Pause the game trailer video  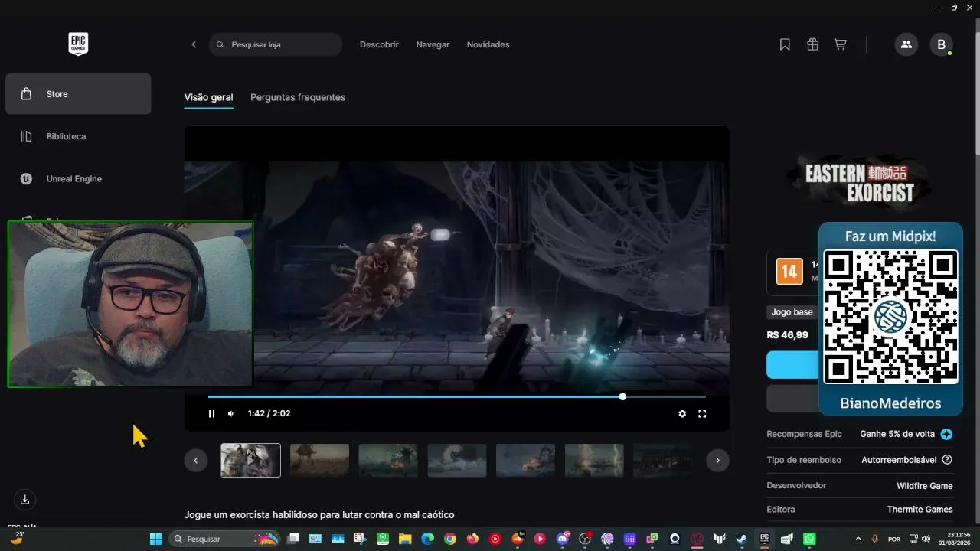[212, 414]
